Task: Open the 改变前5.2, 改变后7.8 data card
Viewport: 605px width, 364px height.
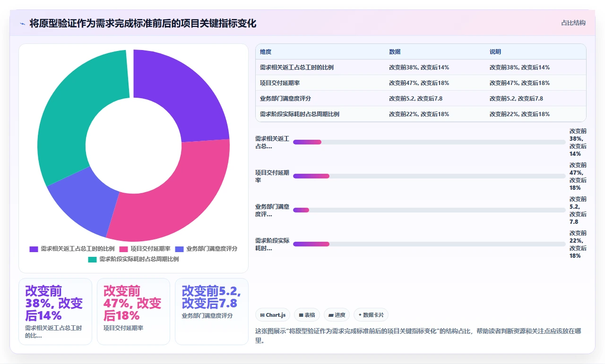Action: click(212, 312)
